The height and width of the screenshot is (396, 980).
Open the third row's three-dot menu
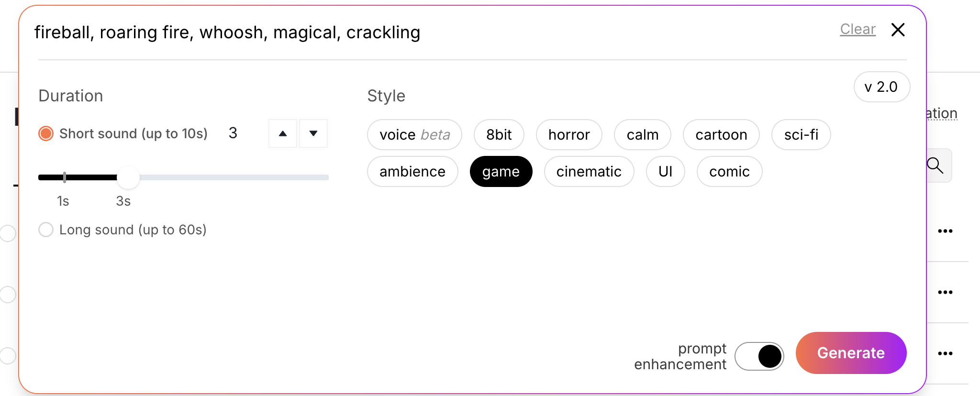[x=945, y=354]
